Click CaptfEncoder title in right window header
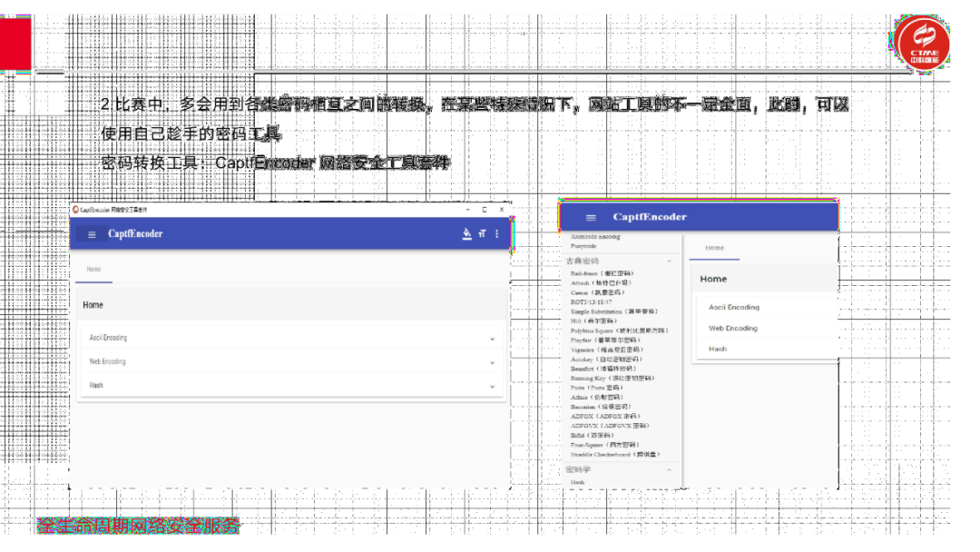Viewport: 980px width, 552px height. (x=650, y=217)
